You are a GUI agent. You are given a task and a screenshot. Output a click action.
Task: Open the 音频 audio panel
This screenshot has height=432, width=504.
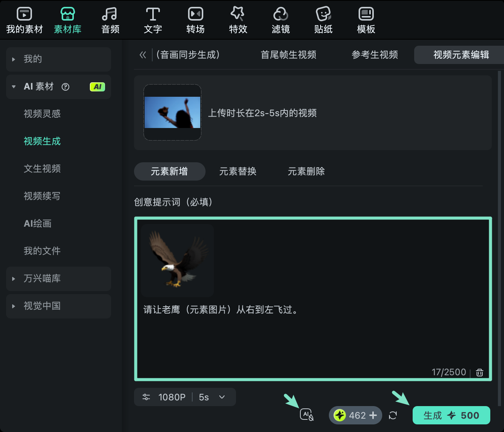[110, 20]
